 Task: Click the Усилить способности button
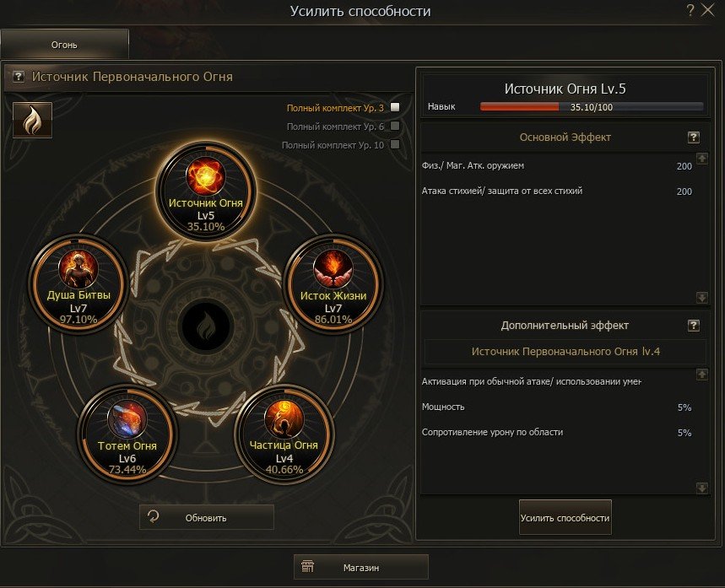pyautogui.click(x=565, y=517)
